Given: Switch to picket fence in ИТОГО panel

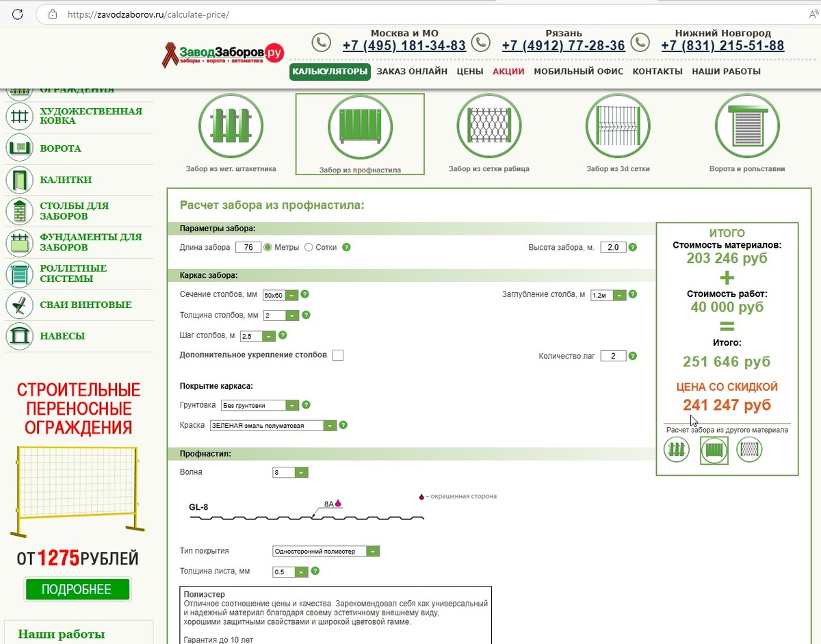Looking at the screenshot, I should pos(677,450).
